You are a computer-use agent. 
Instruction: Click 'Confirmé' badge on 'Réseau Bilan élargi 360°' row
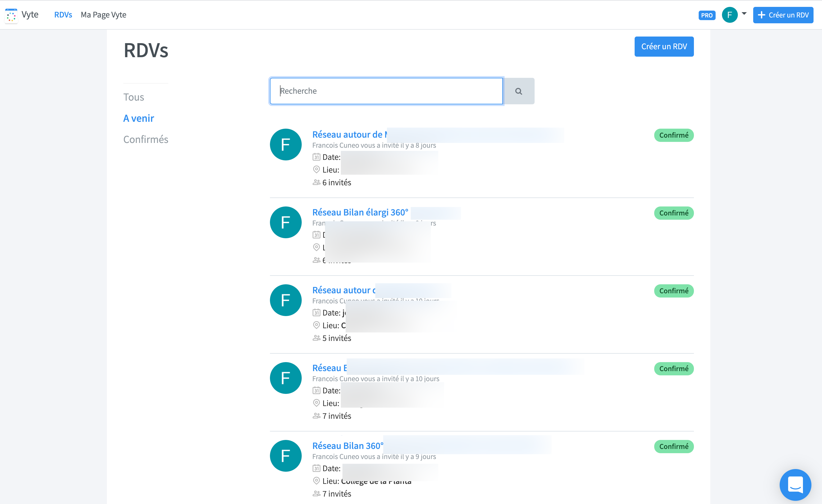coord(674,213)
